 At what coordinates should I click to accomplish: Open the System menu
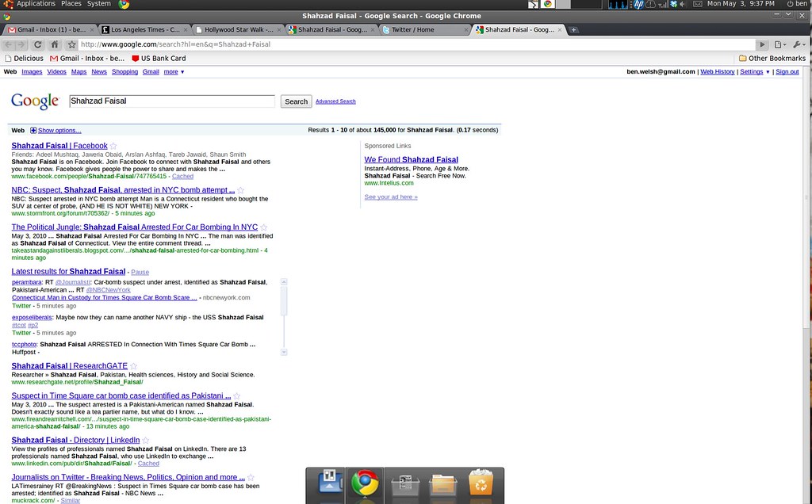click(x=98, y=4)
